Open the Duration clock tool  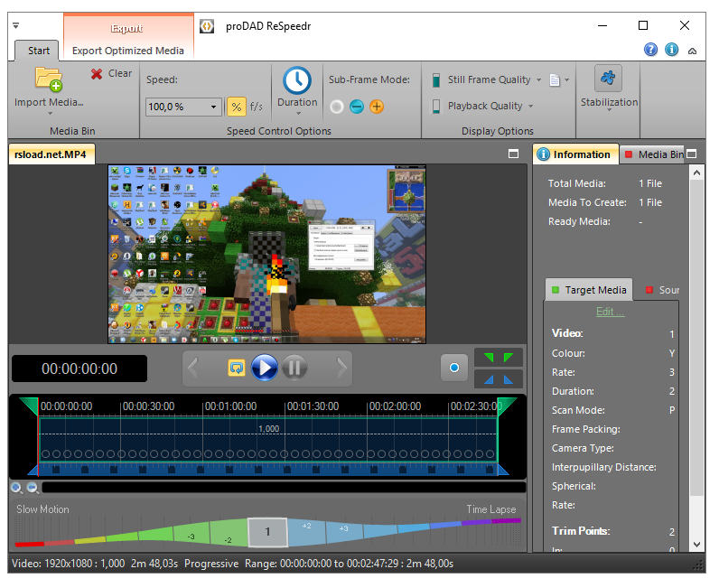click(x=297, y=81)
